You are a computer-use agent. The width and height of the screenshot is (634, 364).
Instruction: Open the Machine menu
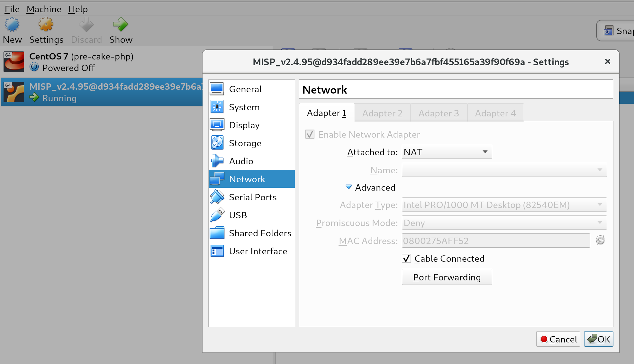[44, 9]
